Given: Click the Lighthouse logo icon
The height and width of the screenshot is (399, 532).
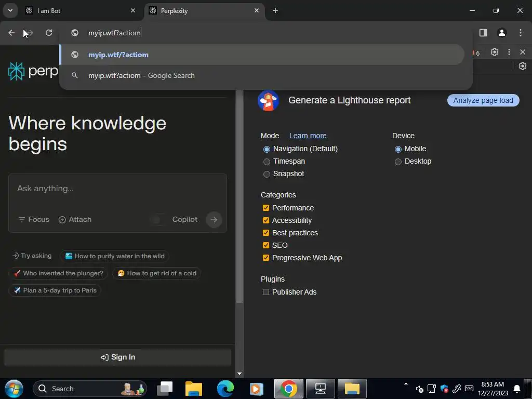Looking at the screenshot, I should (x=268, y=101).
